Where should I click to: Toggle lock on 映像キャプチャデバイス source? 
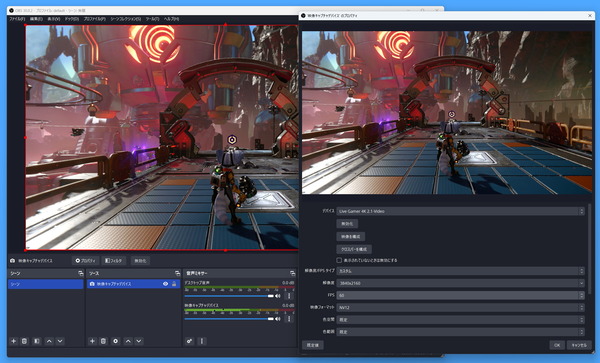(174, 284)
